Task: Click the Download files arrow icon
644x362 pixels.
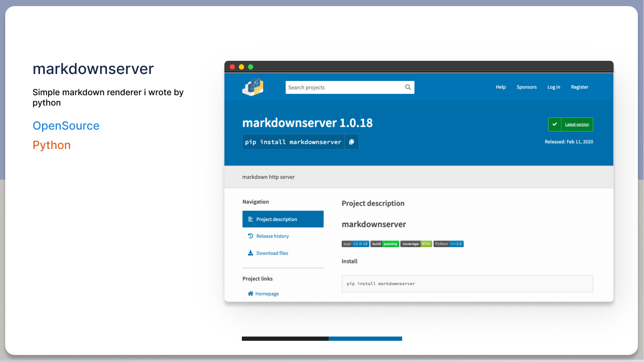Action: (250, 253)
